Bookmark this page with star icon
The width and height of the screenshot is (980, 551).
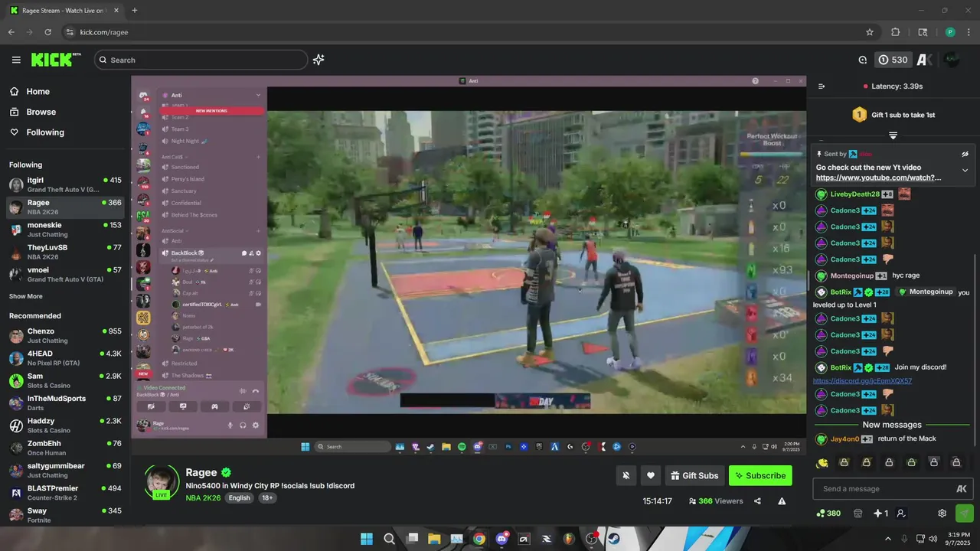pos(870,32)
